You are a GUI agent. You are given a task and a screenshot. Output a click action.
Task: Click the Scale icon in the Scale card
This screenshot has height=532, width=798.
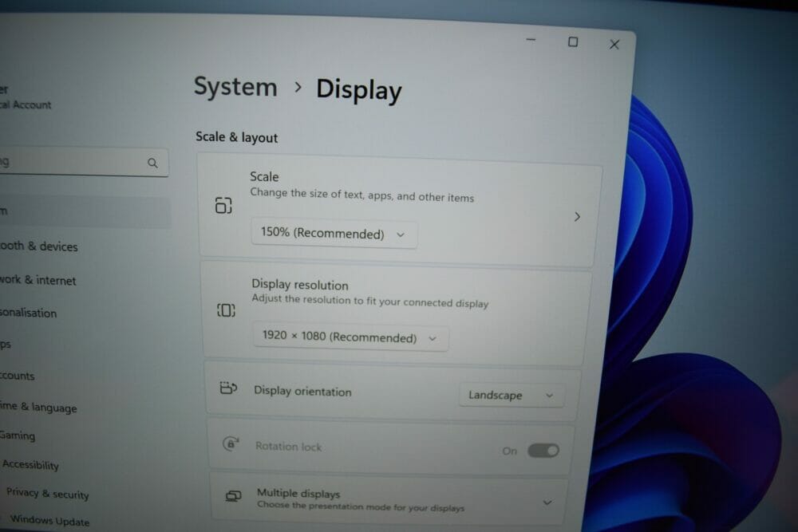click(x=223, y=205)
